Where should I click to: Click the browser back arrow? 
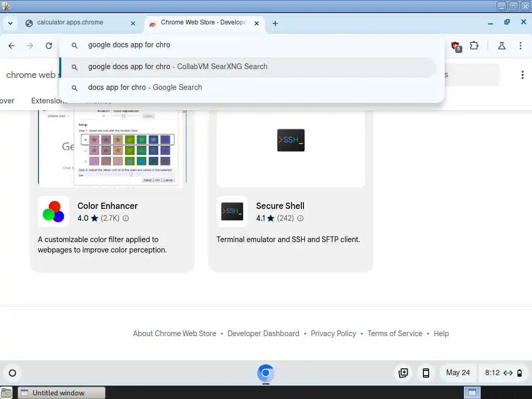pyautogui.click(x=11, y=46)
